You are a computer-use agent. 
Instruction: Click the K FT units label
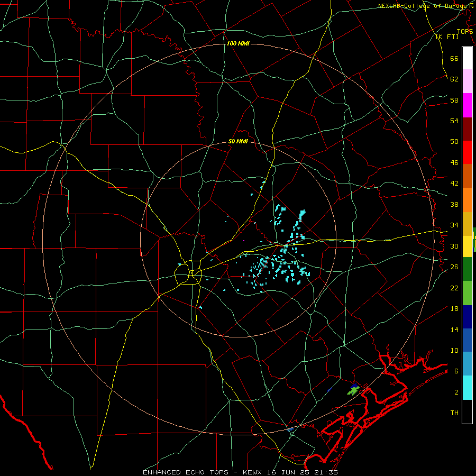(x=447, y=36)
